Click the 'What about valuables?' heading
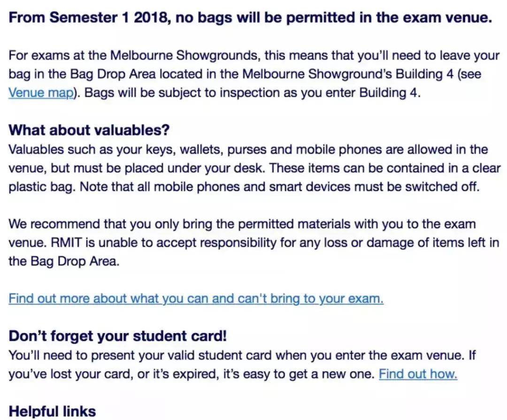 pos(89,130)
